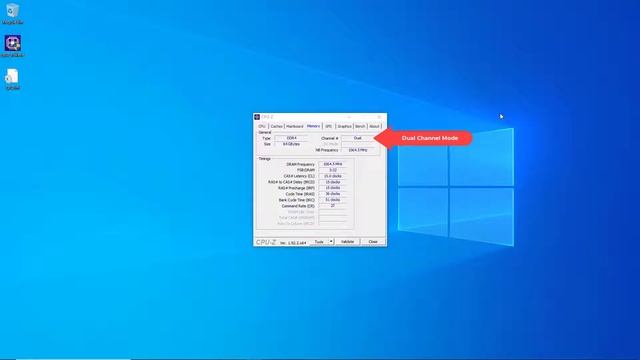The height and width of the screenshot is (360, 640).
Task: Click the Validate button
Action: [347, 242]
